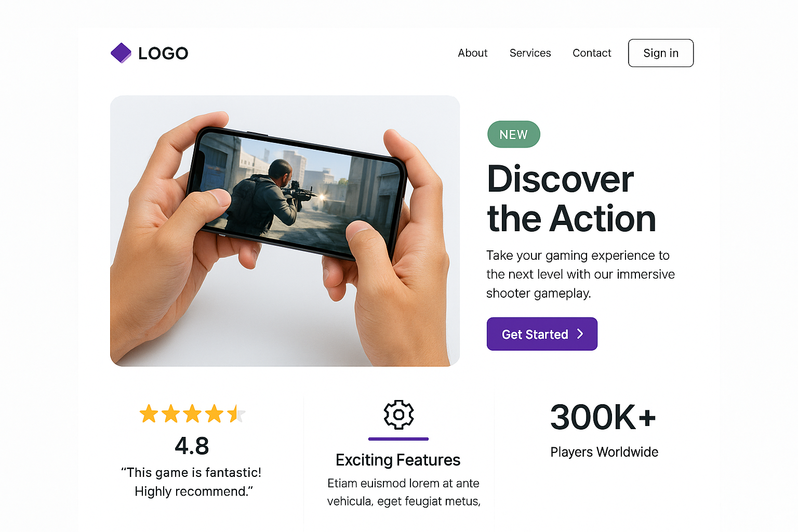Open the phone gaming hero image
This screenshot has height=532, width=798.
click(x=285, y=231)
